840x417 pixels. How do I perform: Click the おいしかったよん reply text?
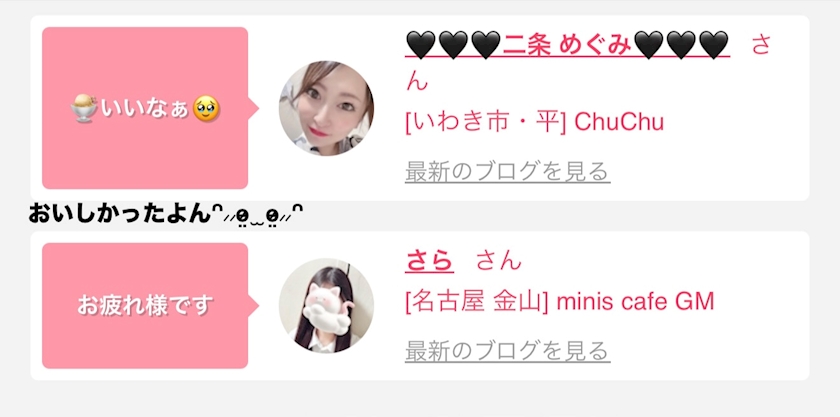click(119, 214)
